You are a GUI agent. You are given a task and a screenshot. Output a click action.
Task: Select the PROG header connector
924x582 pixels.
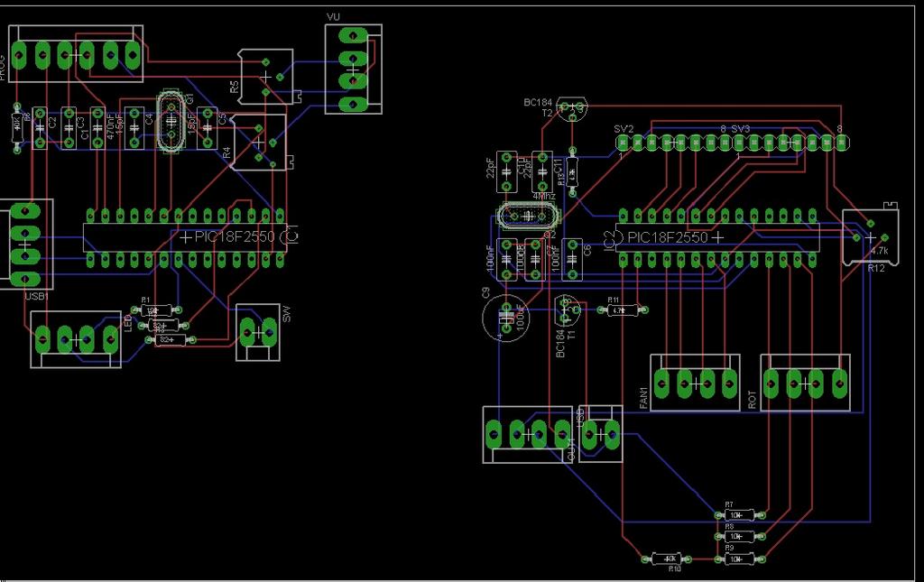76,54
